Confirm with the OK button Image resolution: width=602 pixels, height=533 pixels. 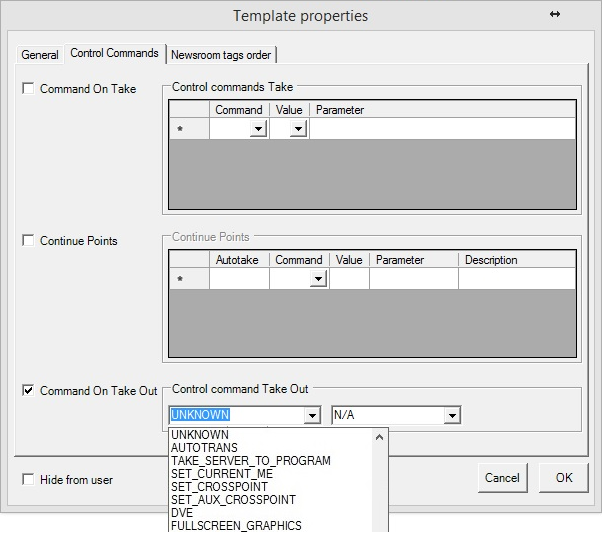(564, 478)
